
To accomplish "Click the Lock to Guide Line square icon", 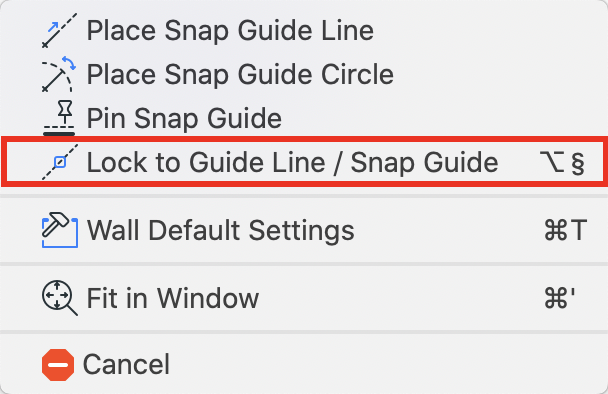I will [60, 162].
